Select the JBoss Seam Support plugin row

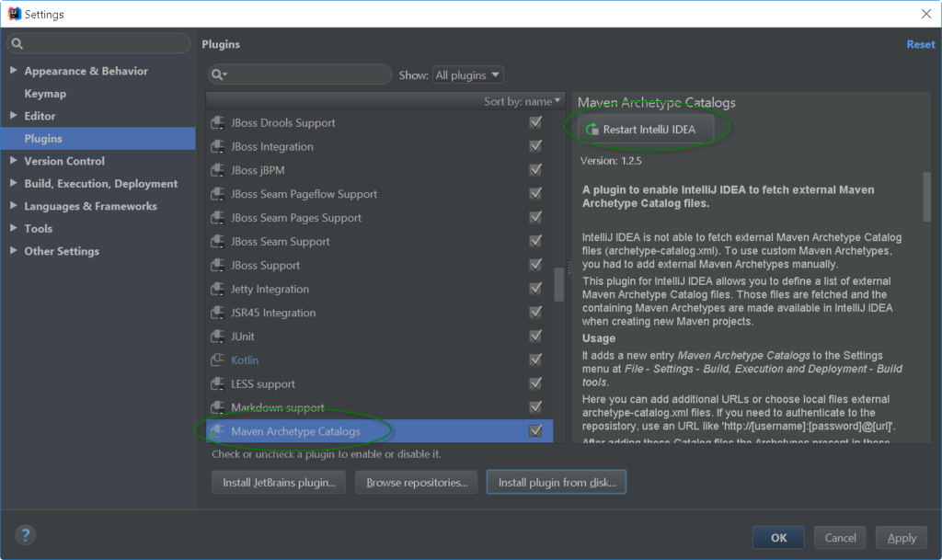380,241
